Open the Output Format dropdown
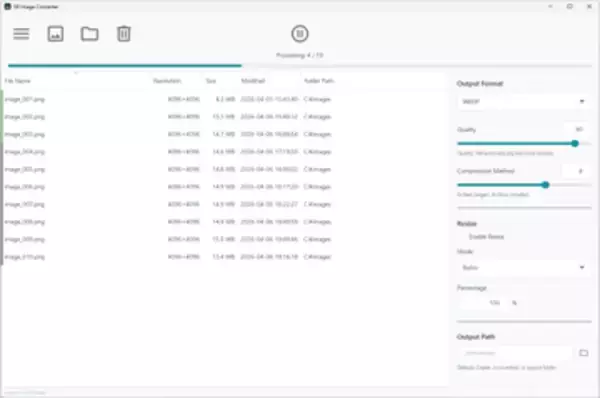 [x=524, y=101]
